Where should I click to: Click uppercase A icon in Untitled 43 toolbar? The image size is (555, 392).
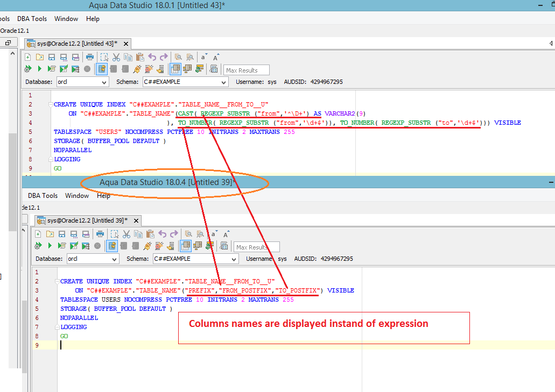(x=216, y=57)
